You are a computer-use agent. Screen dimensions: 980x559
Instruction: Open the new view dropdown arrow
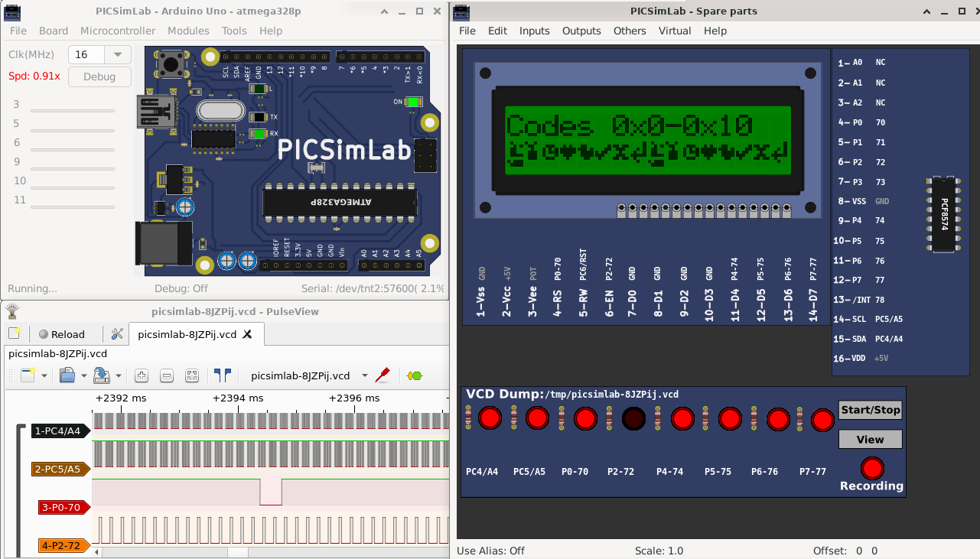tap(44, 375)
